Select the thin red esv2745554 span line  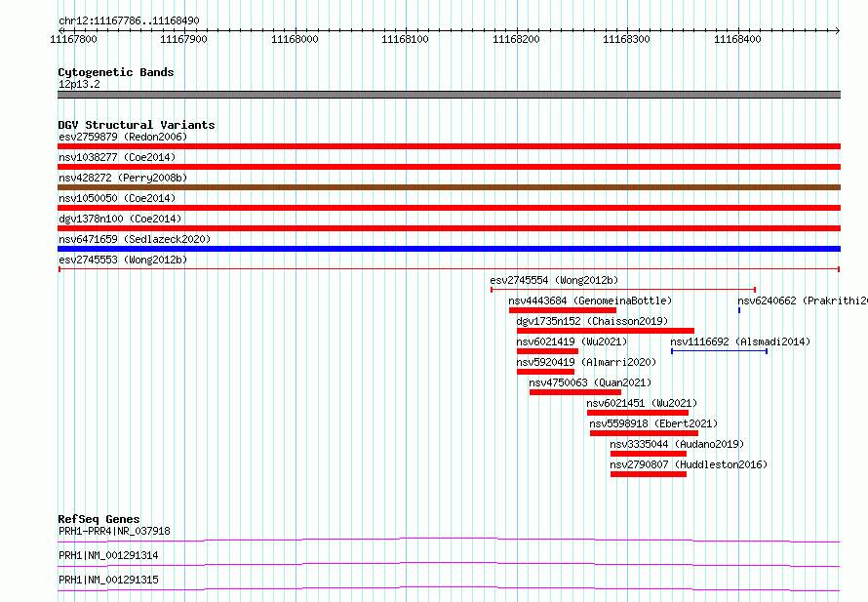click(x=623, y=289)
